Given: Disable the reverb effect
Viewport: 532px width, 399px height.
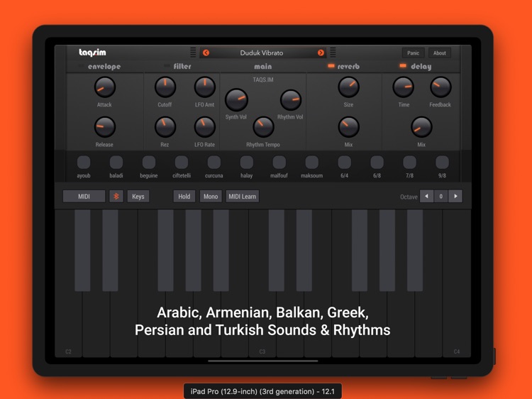Looking at the screenshot, I should [331, 65].
